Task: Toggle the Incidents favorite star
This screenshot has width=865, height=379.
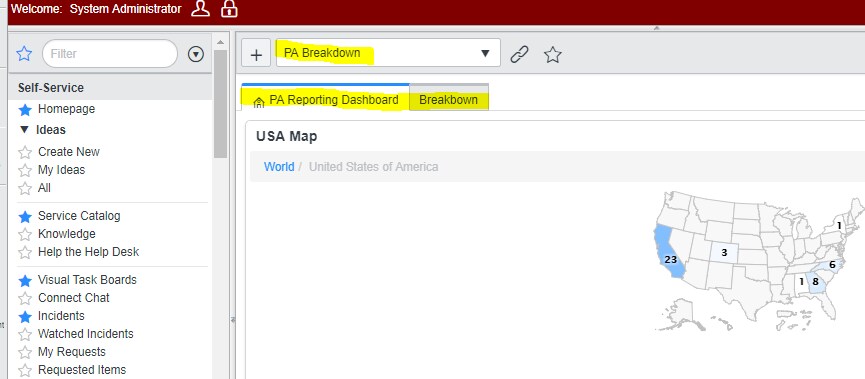Action: pyautogui.click(x=25, y=317)
